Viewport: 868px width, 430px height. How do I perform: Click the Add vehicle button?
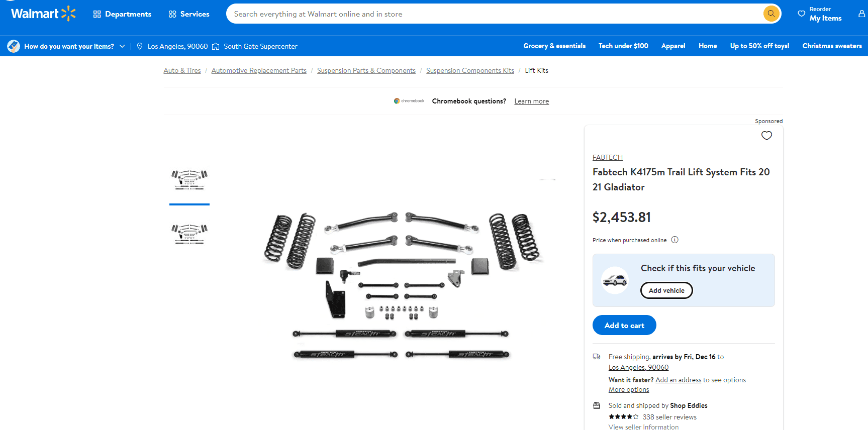tap(666, 290)
